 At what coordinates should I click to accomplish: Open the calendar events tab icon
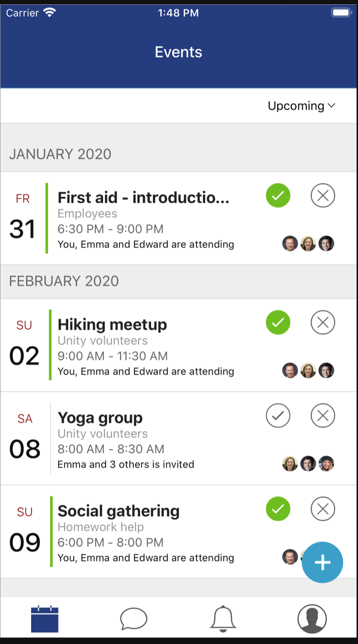45,619
